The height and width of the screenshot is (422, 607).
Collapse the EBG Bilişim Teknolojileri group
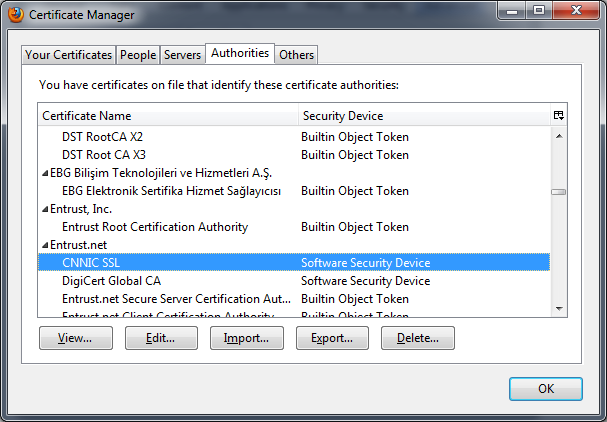click(45, 173)
